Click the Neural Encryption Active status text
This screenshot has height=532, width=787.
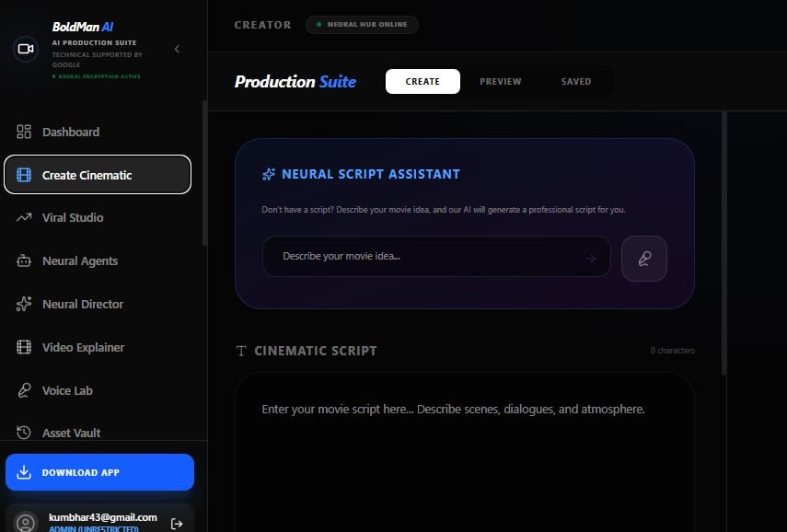pos(97,76)
